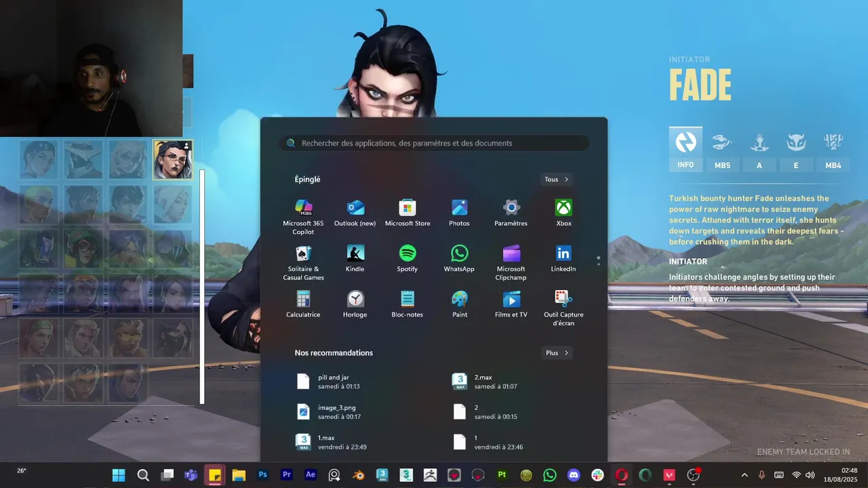Select Fade's agent portrait in the grid
The image size is (868, 488).
(x=173, y=160)
